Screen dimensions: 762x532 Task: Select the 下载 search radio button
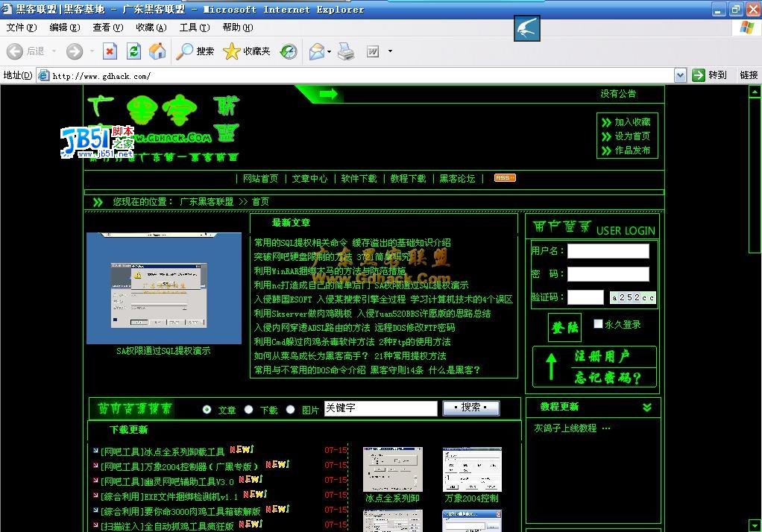point(249,409)
